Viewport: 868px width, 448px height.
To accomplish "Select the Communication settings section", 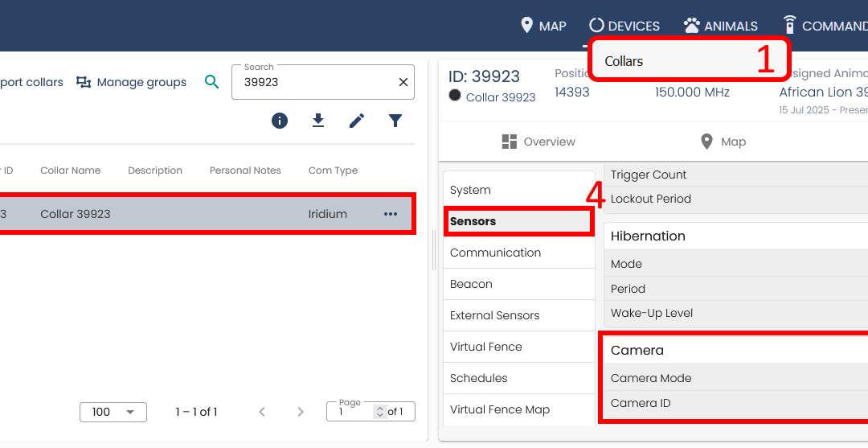I will 495,253.
